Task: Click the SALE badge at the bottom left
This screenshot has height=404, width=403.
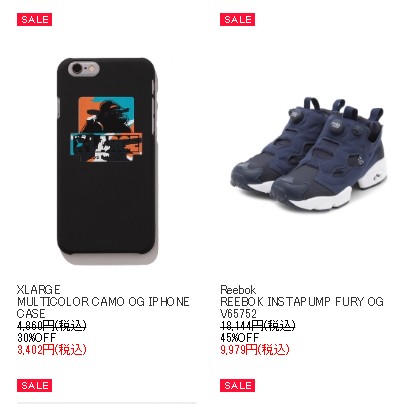Action: pyautogui.click(x=34, y=386)
